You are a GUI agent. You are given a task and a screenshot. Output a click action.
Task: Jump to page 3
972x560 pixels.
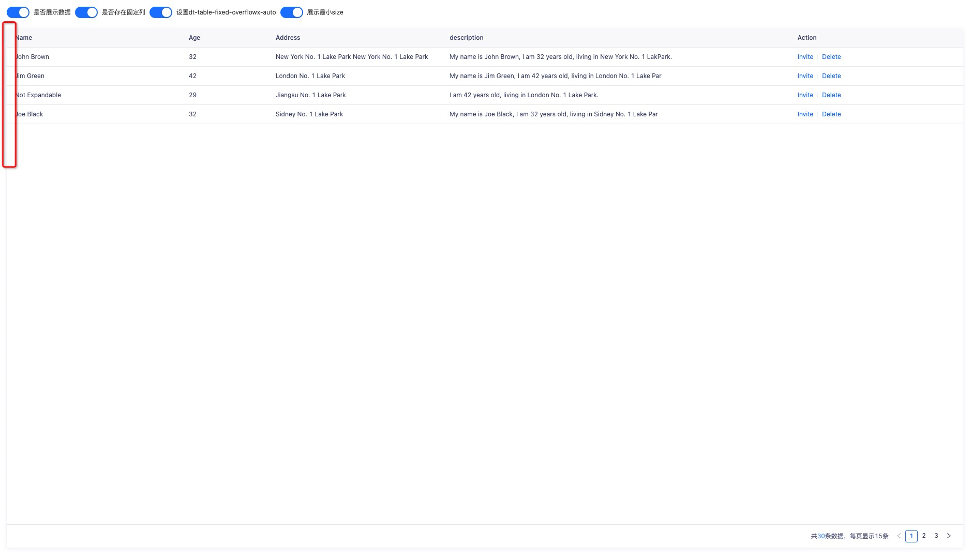[936, 536]
